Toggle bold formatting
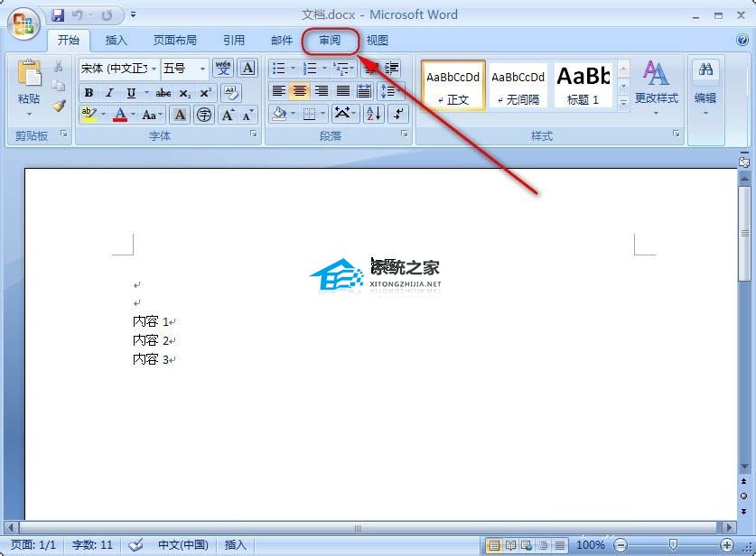 click(x=89, y=93)
